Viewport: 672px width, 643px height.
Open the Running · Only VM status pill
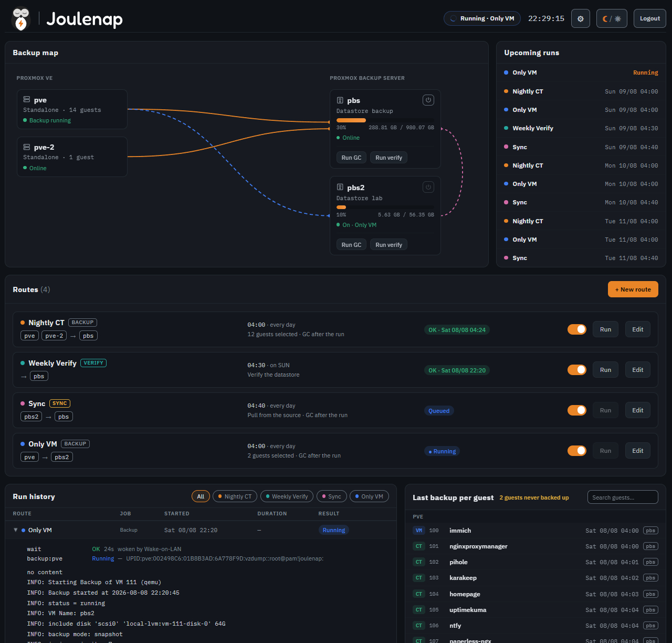pyautogui.click(x=482, y=18)
